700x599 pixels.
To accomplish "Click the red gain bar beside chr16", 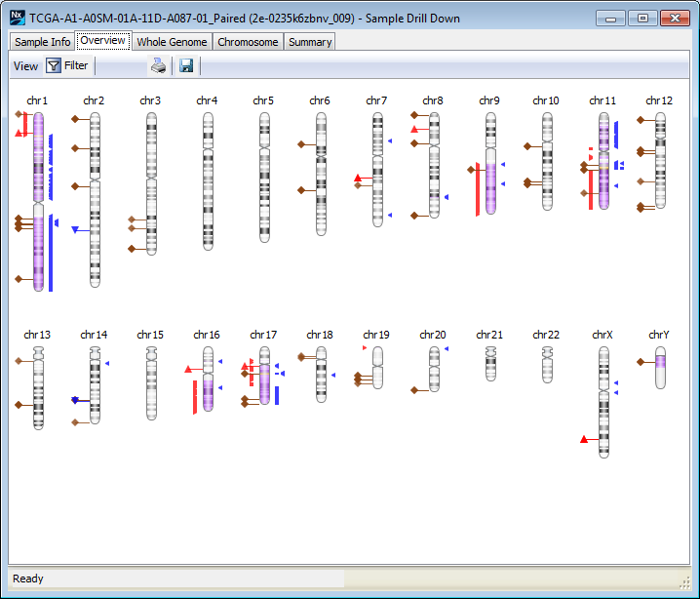I will click(x=195, y=396).
